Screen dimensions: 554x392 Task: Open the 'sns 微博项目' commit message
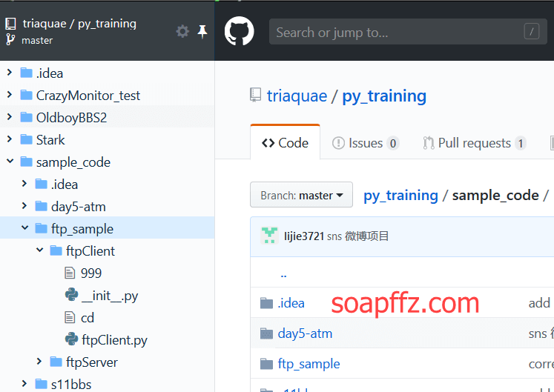pyautogui.click(x=357, y=236)
